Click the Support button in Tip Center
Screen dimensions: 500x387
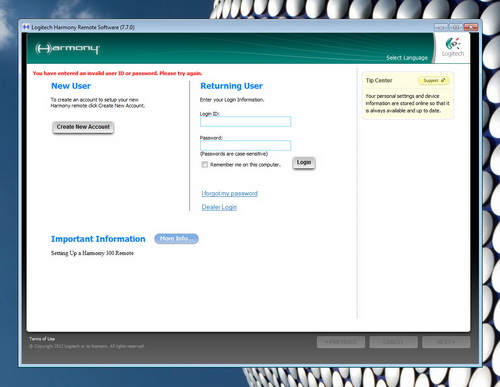pyautogui.click(x=434, y=80)
